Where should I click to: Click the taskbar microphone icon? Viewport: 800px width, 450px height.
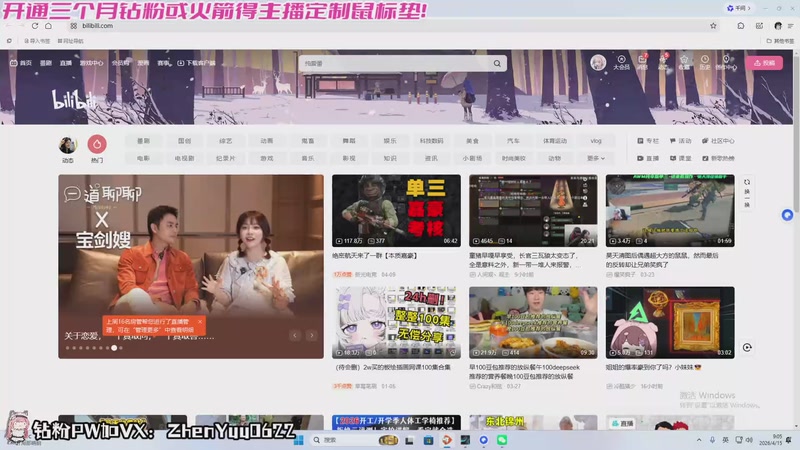(x=712, y=440)
